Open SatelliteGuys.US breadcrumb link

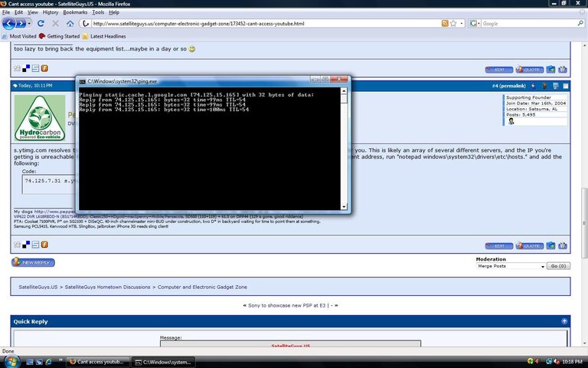pos(38,287)
